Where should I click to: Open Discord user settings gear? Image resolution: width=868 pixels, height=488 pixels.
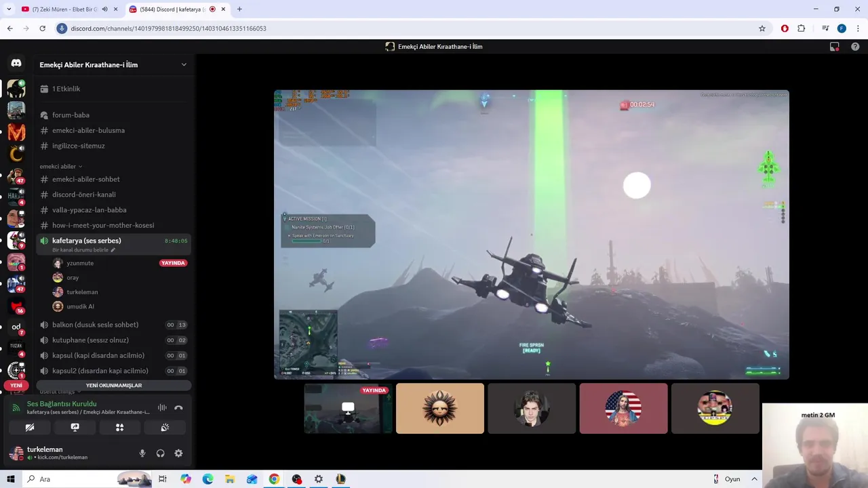tap(178, 453)
